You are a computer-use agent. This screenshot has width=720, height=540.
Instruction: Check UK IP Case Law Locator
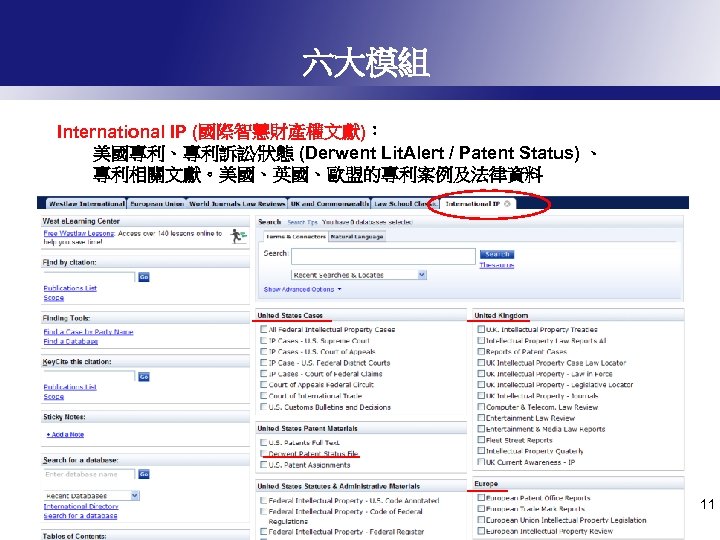click(x=481, y=362)
